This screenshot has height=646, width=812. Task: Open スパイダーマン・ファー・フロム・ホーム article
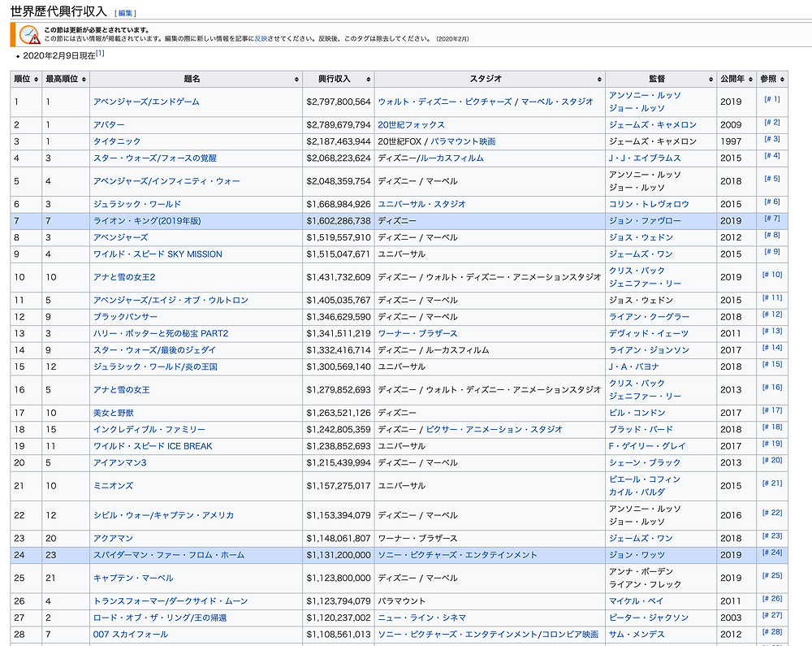coord(169,555)
